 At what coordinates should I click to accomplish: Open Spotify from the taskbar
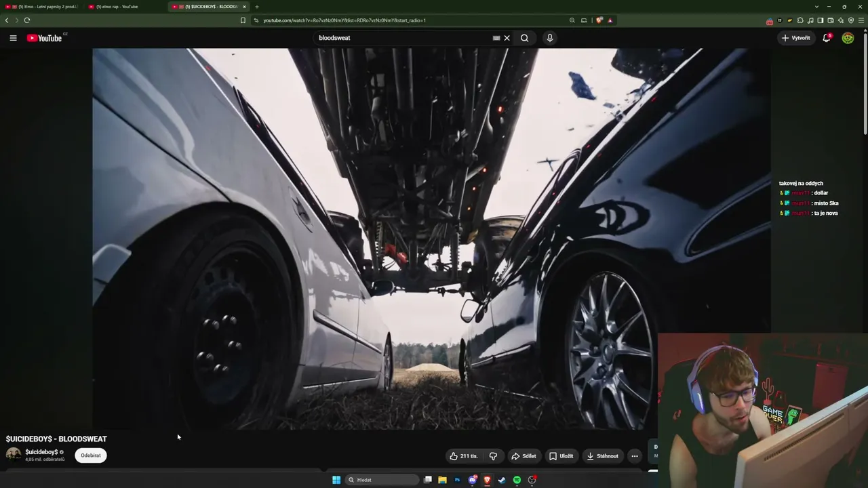pos(517,480)
